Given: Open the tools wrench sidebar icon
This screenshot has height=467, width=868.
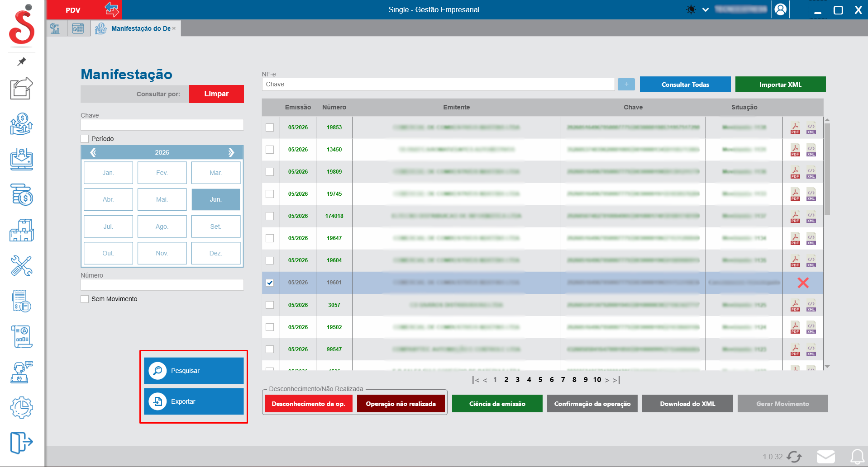Looking at the screenshot, I should click(x=22, y=266).
